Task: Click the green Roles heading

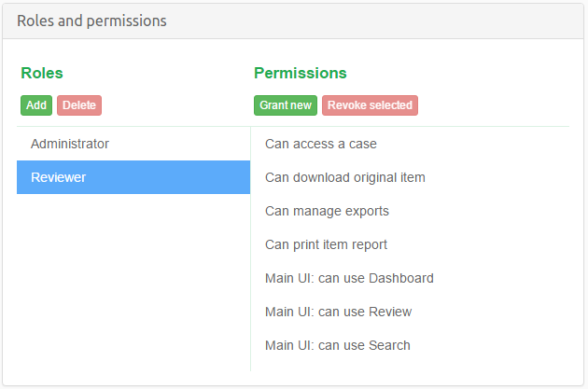Action: (x=42, y=73)
